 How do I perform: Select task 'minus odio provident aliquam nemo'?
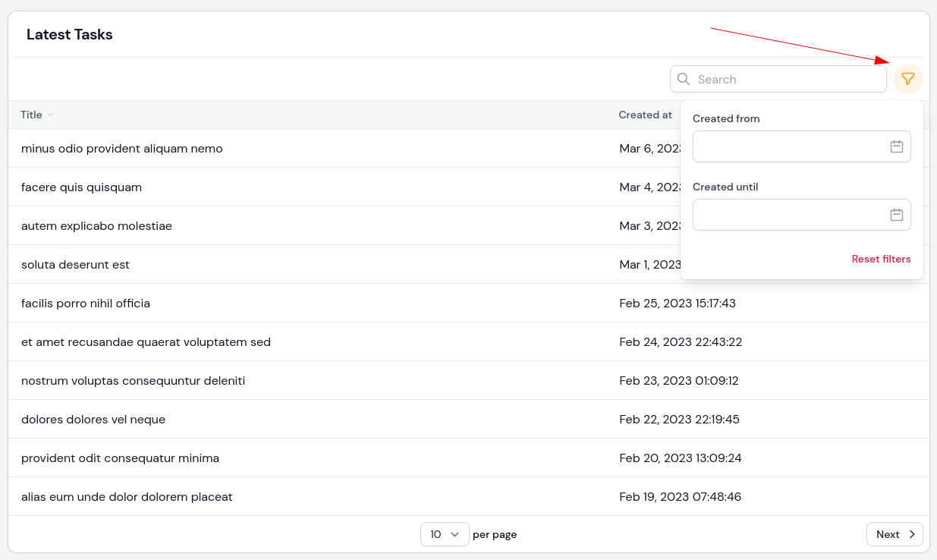tap(122, 148)
